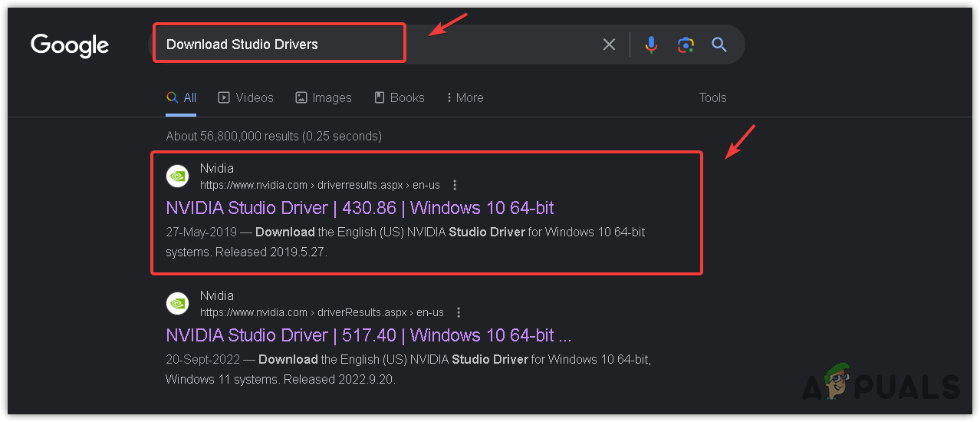Click the About 56,800,000 results text
This screenshot has height=422, width=980.
(274, 136)
